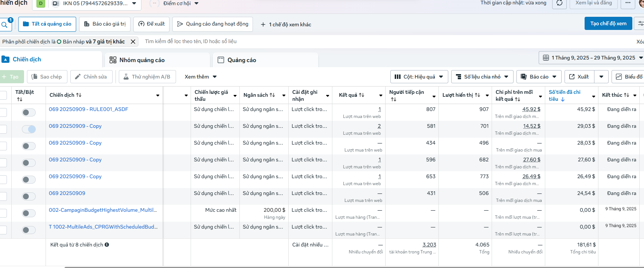Toggle the 002-CampaginBudgetHighestVolume campaign switch

[29, 213]
